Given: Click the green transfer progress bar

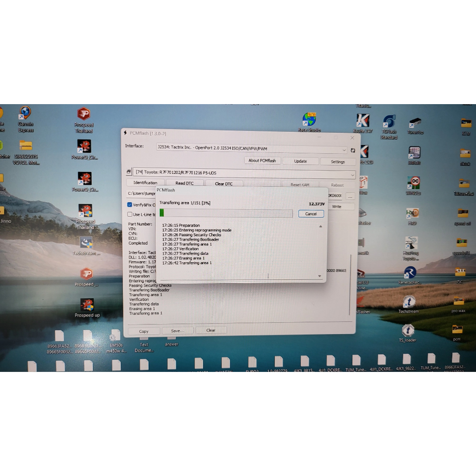Looking at the screenshot, I should click(x=226, y=213).
